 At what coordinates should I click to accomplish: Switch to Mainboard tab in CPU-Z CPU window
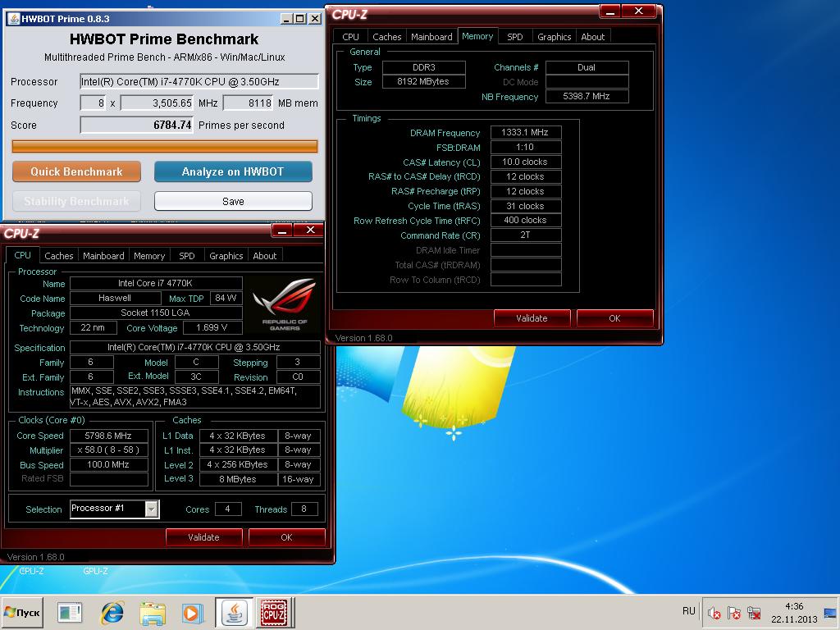pos(103,256)
